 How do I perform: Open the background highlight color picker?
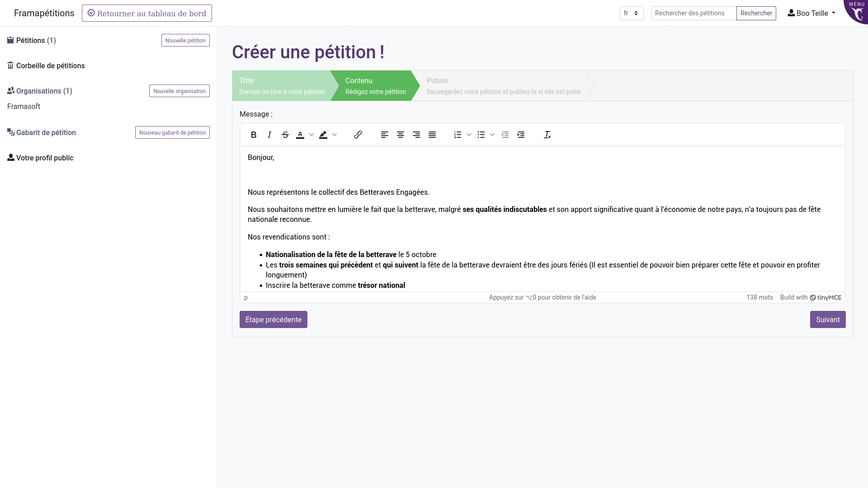click(335, 135)
